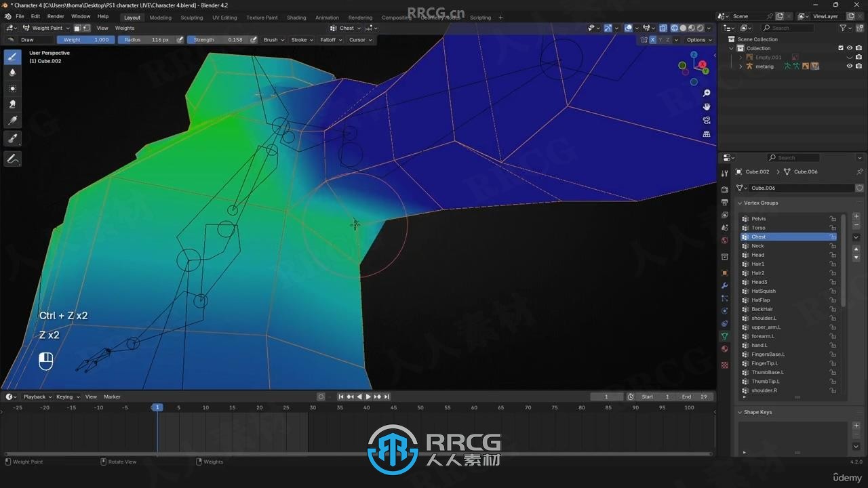Expand the metarig tree item
The height and width of the screenshot is (488, 868).
tap(741, 66)
